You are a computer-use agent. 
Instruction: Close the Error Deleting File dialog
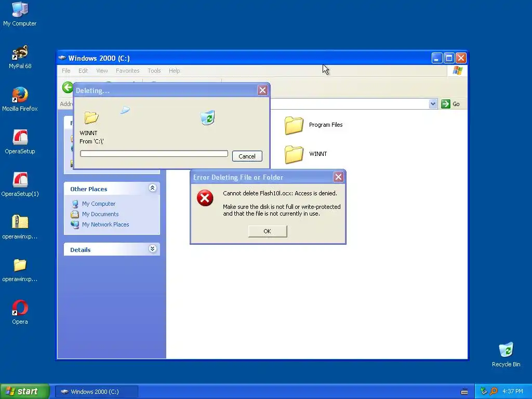click(338, 177)
